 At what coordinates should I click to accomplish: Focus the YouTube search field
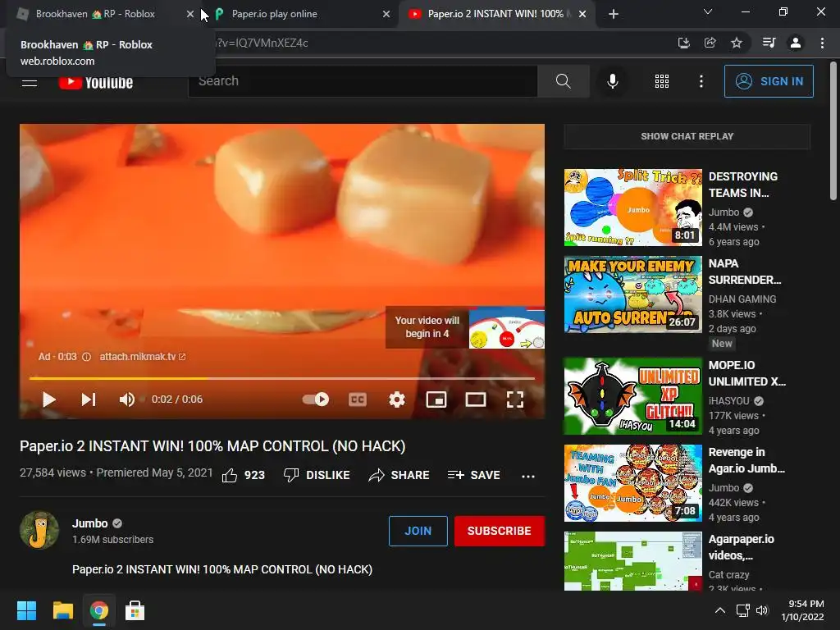click(x=363, y=81)
